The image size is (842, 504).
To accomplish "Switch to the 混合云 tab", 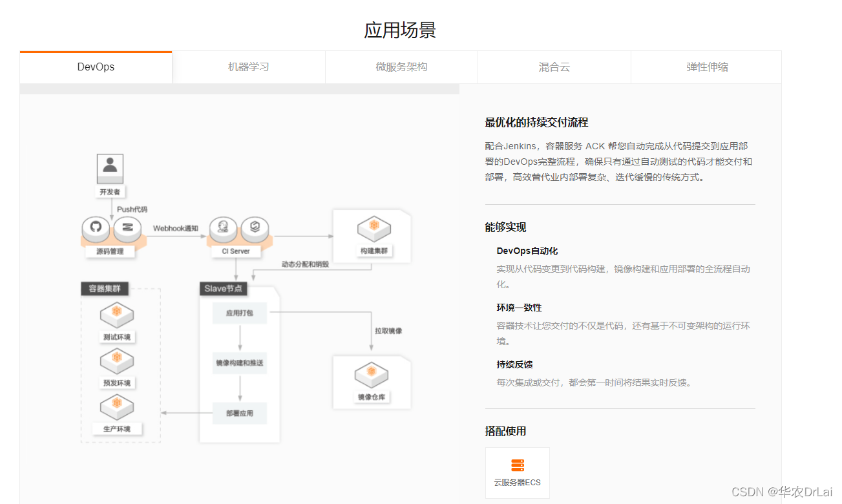I will pyautogui.click(x=554, y=67).
